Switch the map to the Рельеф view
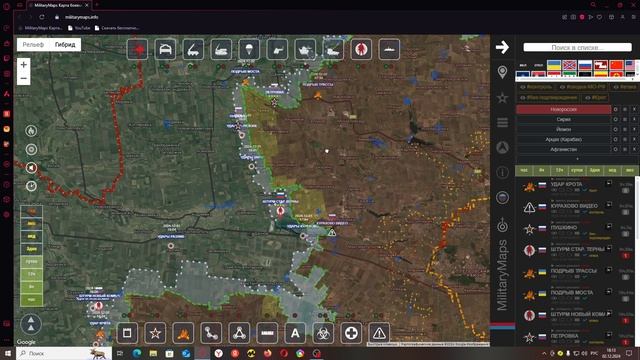The image size is (640, 360). coord(33,44)
